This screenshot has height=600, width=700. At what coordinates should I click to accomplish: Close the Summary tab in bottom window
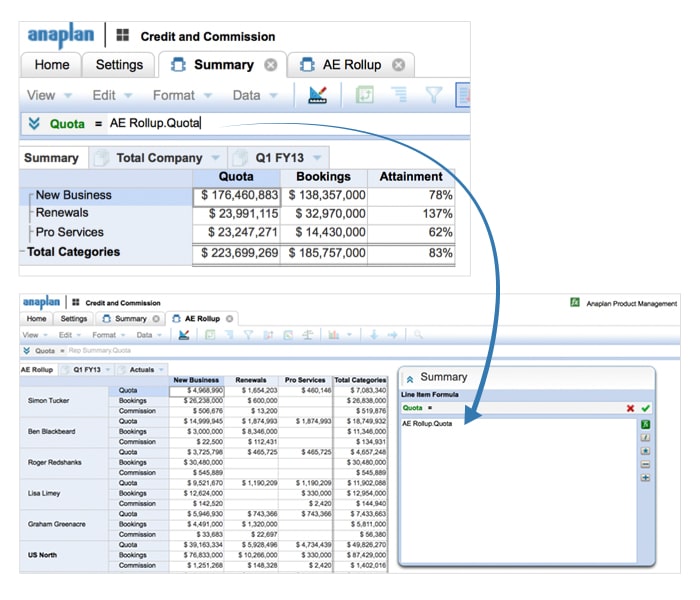[x=156, y=319]
